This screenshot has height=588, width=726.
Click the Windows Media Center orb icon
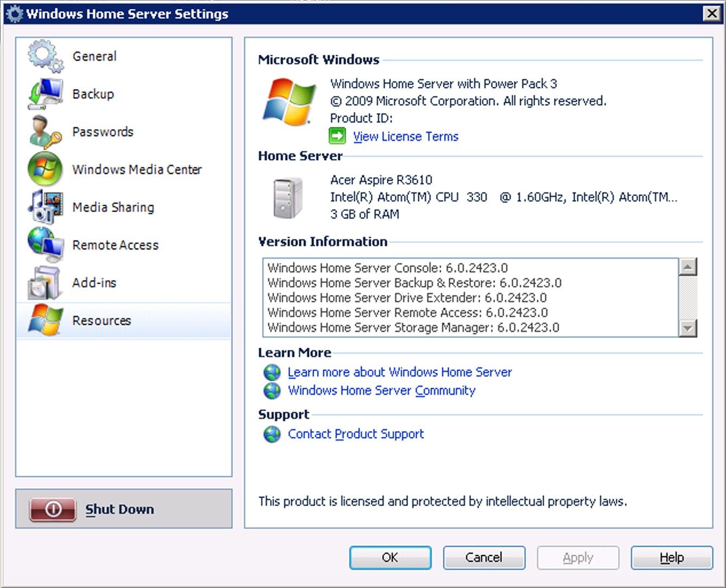46,169
